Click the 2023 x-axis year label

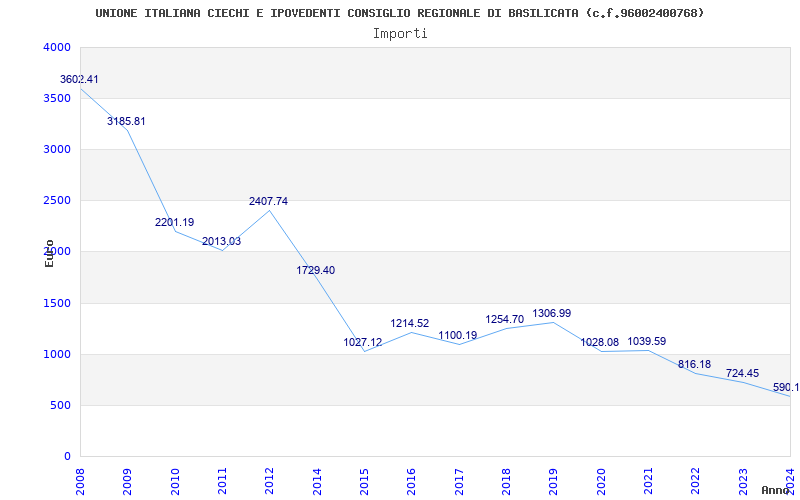coord(742,481)
